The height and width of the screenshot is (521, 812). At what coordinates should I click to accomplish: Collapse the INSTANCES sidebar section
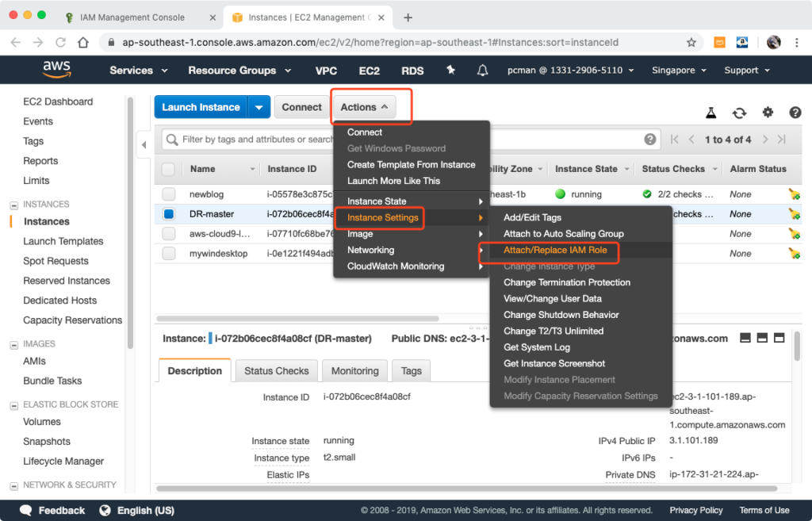pyautogui.click(x=14, y=205)
